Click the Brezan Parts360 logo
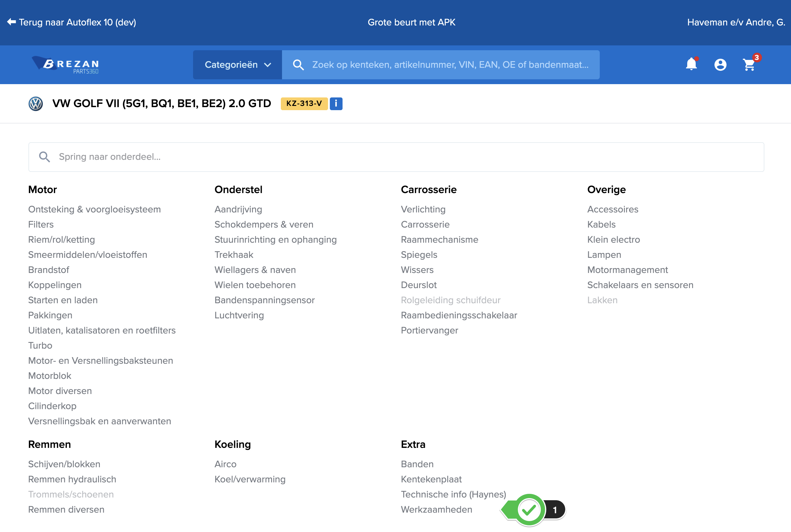 point(65,64)
